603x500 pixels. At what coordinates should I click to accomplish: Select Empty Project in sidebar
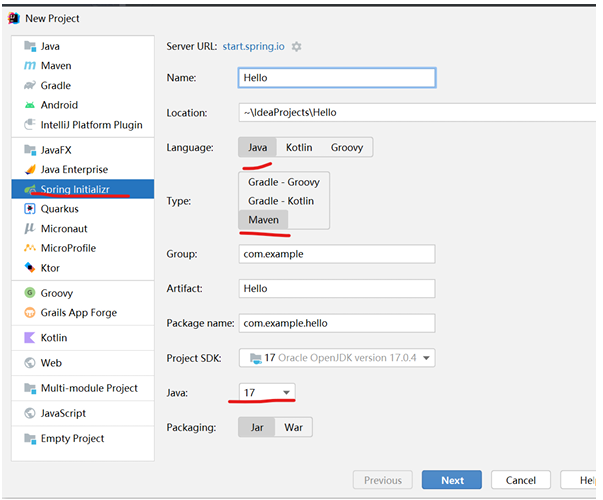83,438
